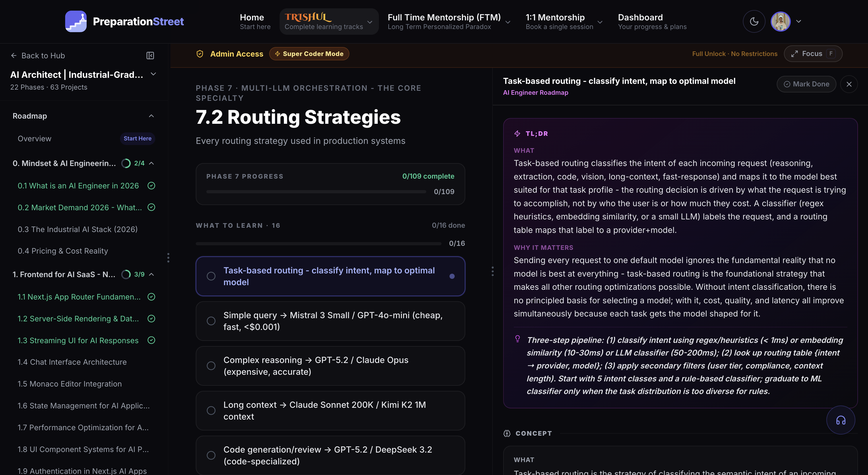Click the sidebar resize handle dots
Viewport: 868px width, 475px height.
click(x=168, y=258)
